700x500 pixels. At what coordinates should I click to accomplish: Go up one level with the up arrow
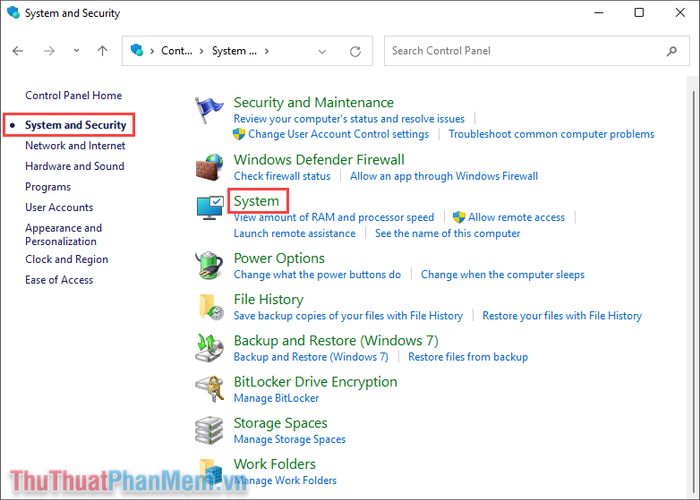pos(103,51)
